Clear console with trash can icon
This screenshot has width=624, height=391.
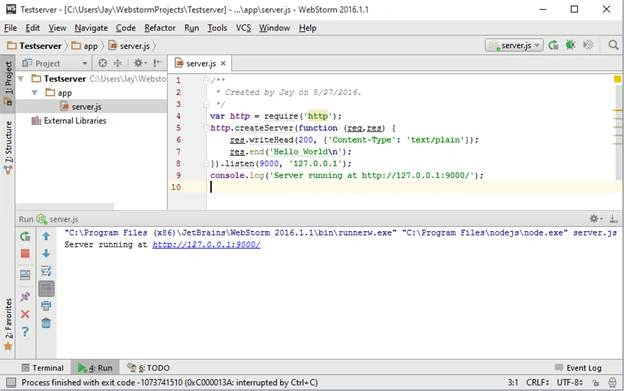(46, 323)
